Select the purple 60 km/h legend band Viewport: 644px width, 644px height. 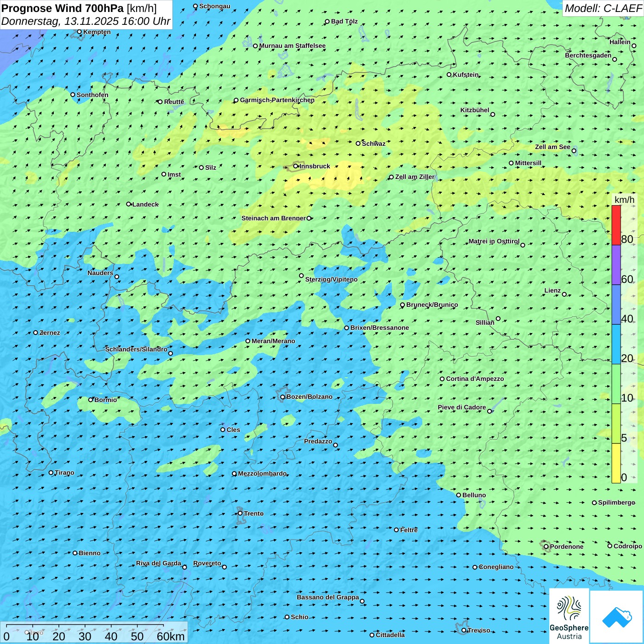pos(616,265)
